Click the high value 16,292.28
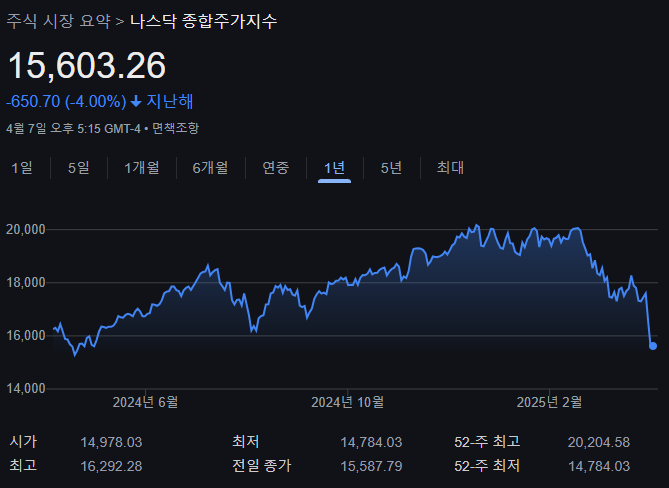The width and height of the screenshot is (669, 488). click(x=111, y=466)
